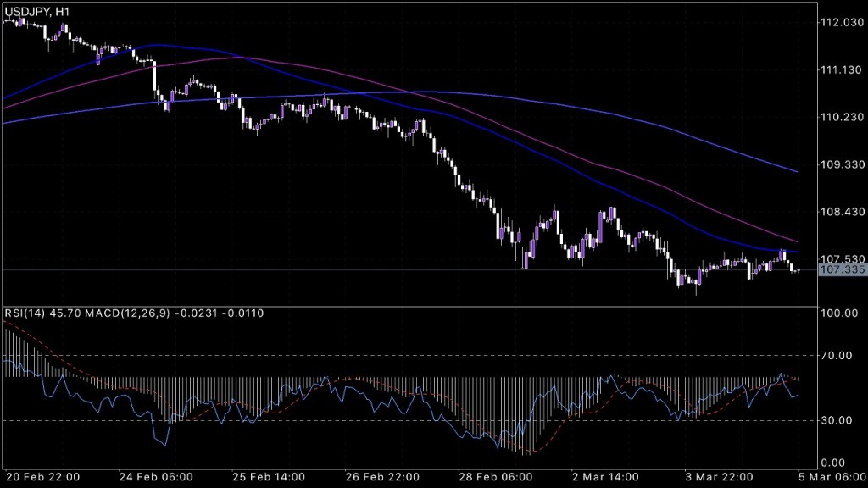868x488 pixels.
Task: Click the RSI 30.00 oversold level label
Action: [x=838, y=421]
